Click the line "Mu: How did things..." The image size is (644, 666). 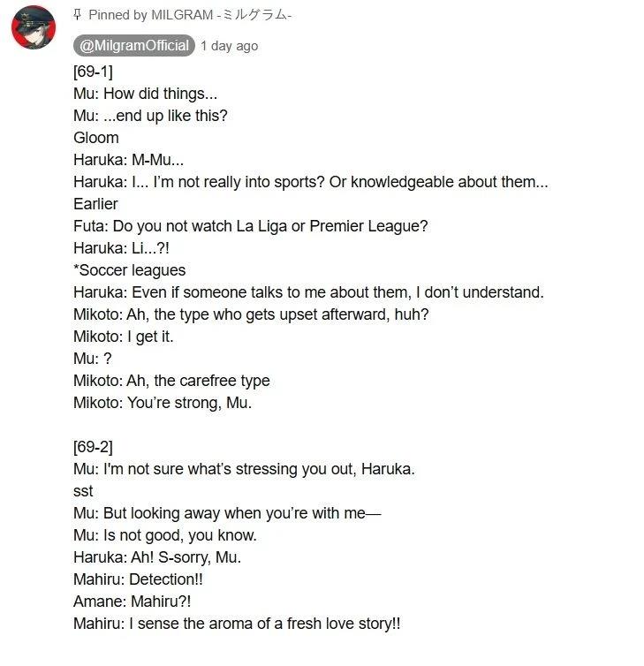click(145, 94)
